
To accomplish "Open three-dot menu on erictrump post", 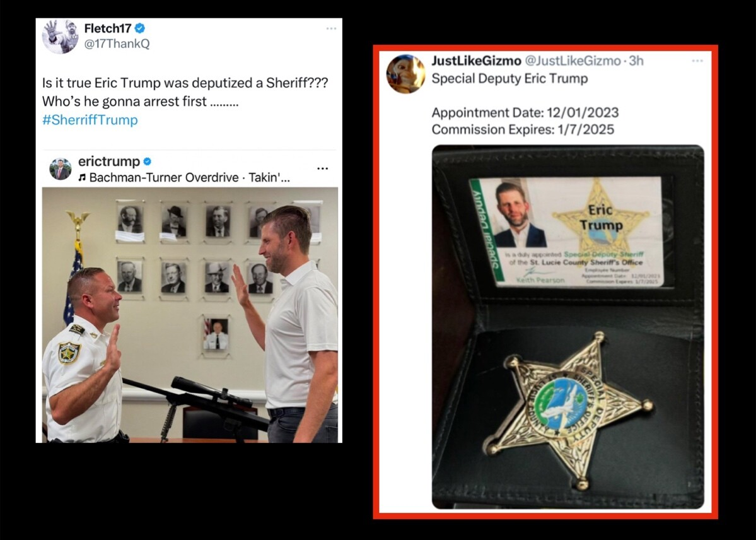I will (323, 168).
